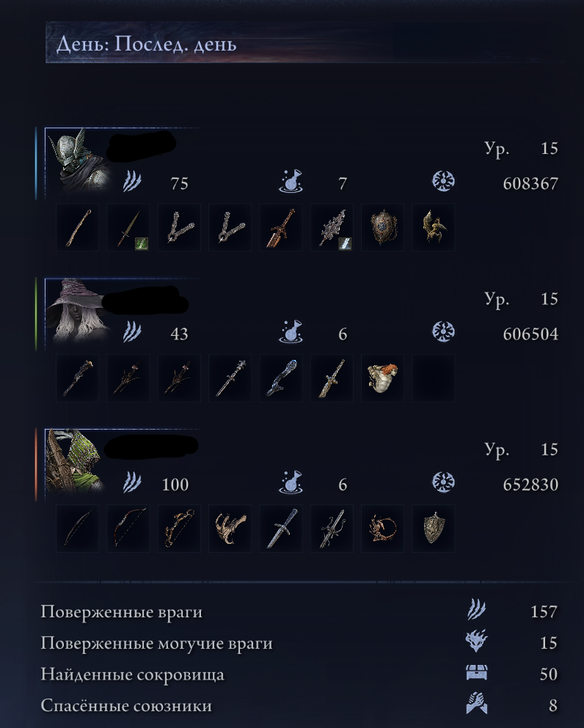Pick the red-haired figure item icon
The width and height of the screenshot is (584, 728).
[x=382, y=378]
